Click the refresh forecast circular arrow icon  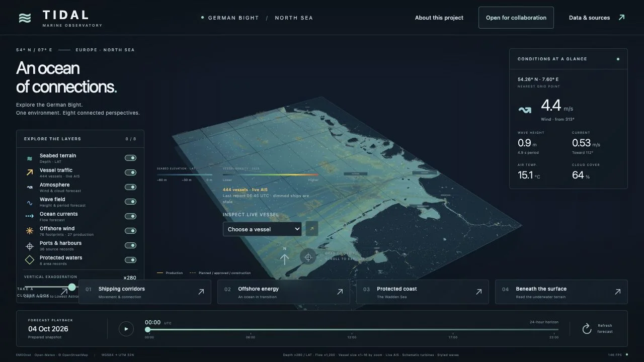click(x=587, y=329)
